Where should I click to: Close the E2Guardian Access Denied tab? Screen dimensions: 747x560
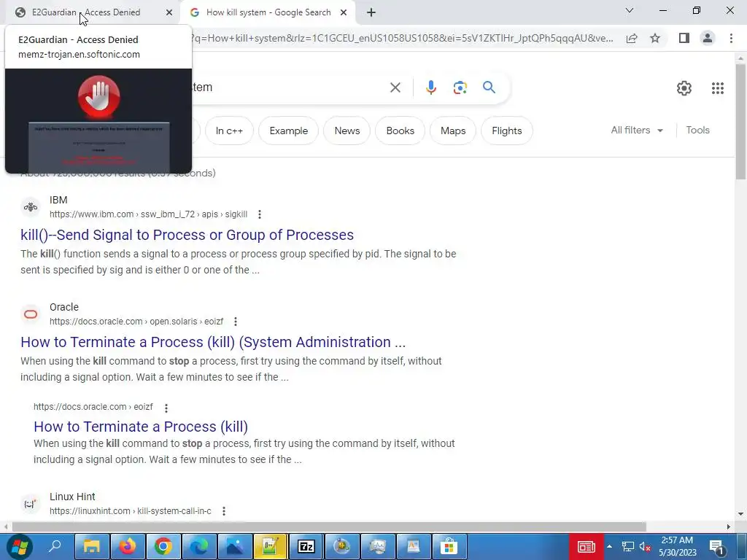pyautogui.click(x=169, y=13)
